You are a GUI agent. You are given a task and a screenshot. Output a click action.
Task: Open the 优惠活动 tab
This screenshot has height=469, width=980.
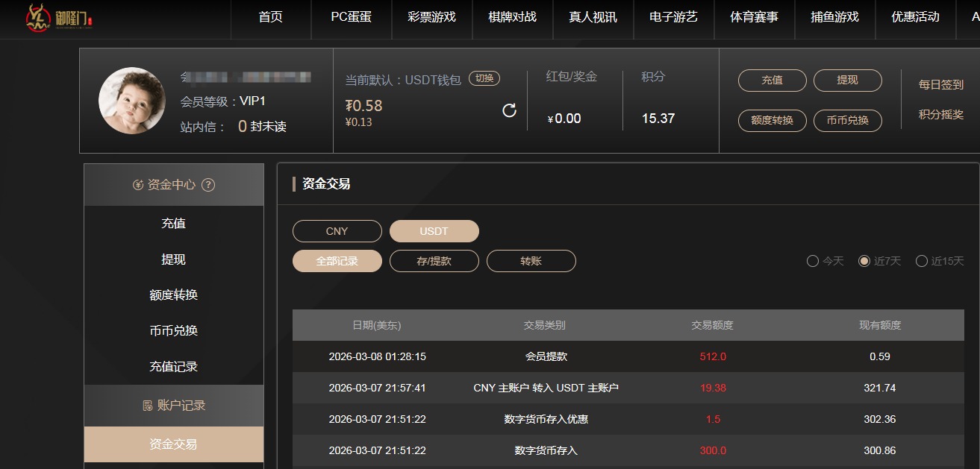914,20
